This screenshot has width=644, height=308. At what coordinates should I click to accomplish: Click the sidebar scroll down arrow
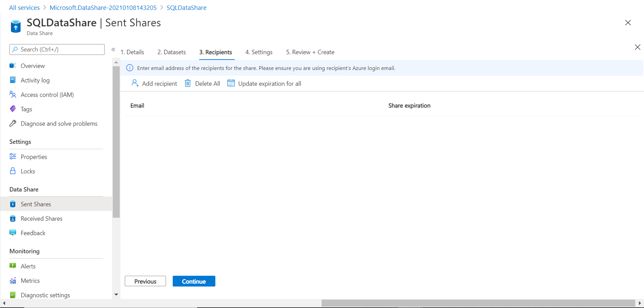click(x=116, y=294)
